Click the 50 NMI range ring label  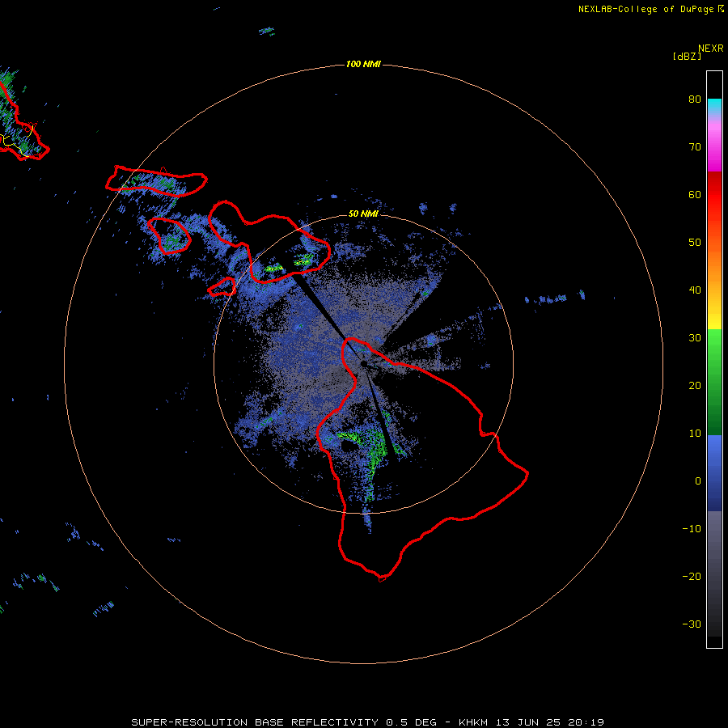tap(363, 214)
